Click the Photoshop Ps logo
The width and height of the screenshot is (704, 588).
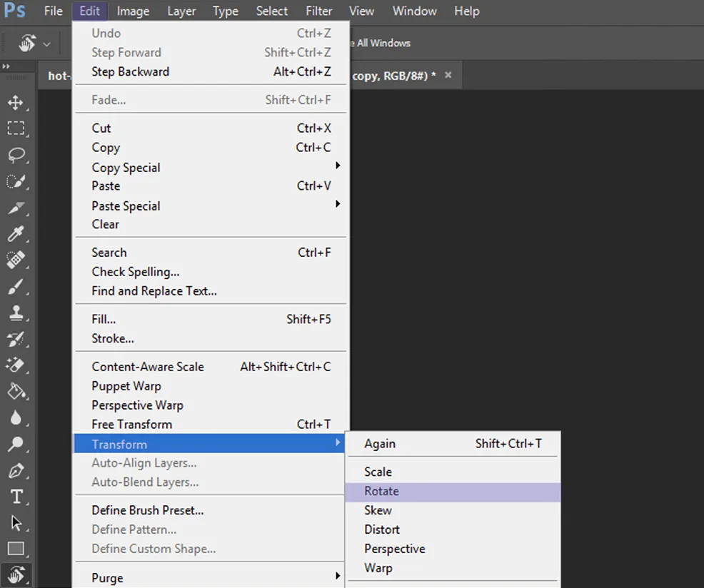coord(14,10)
